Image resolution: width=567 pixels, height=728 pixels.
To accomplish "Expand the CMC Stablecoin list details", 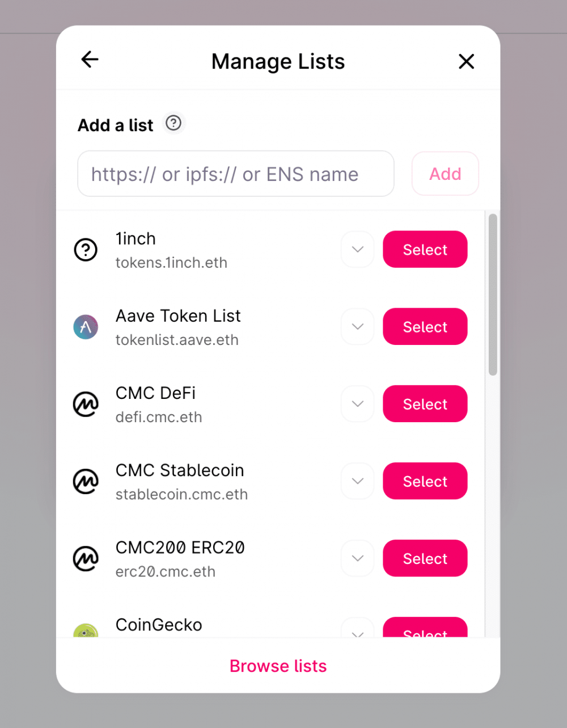I will tap(357, 481).
